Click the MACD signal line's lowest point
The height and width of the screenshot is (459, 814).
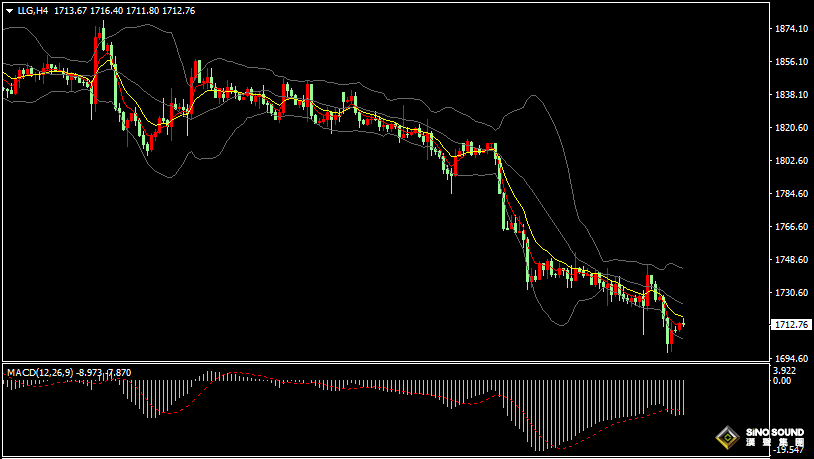559,448
